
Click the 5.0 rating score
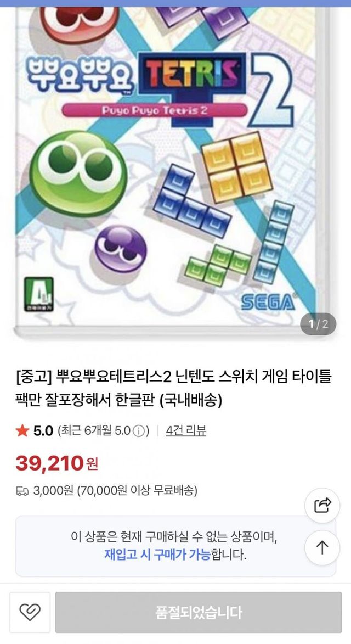[x=43, y=431]
